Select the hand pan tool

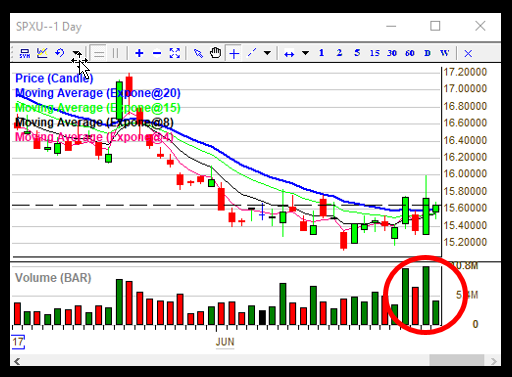(216, 53)
